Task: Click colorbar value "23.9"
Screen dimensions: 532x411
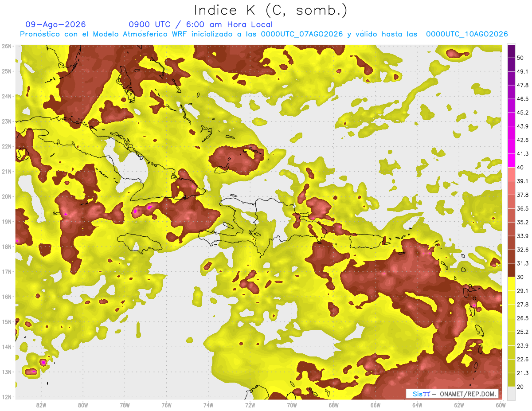Action: (x=523, y=345)
